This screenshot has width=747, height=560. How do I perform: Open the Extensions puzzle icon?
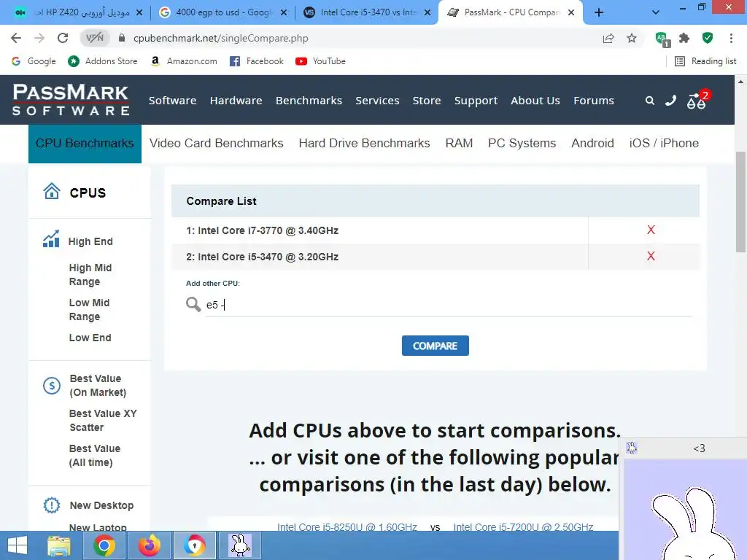(x=684, y=38)
